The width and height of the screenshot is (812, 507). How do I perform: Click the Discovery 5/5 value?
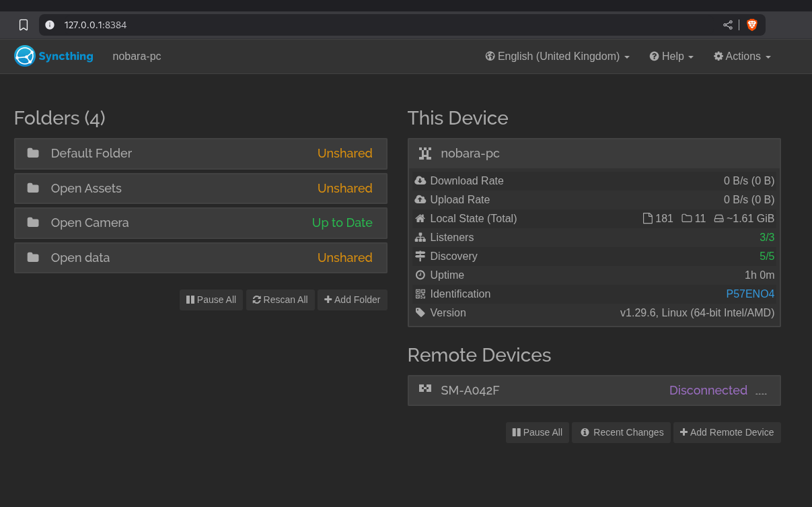pyautogui.click(x=767, y=256)
